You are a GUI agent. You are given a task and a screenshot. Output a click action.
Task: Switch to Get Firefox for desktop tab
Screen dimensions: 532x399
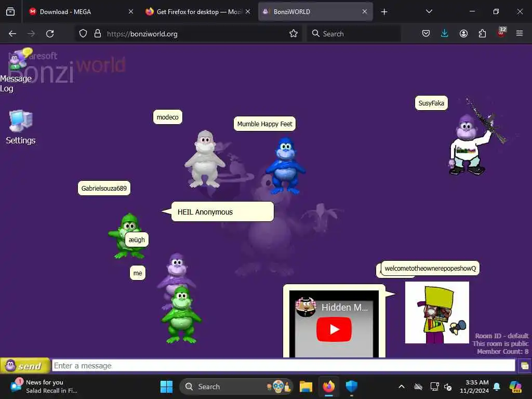click(x=198, y=11)
